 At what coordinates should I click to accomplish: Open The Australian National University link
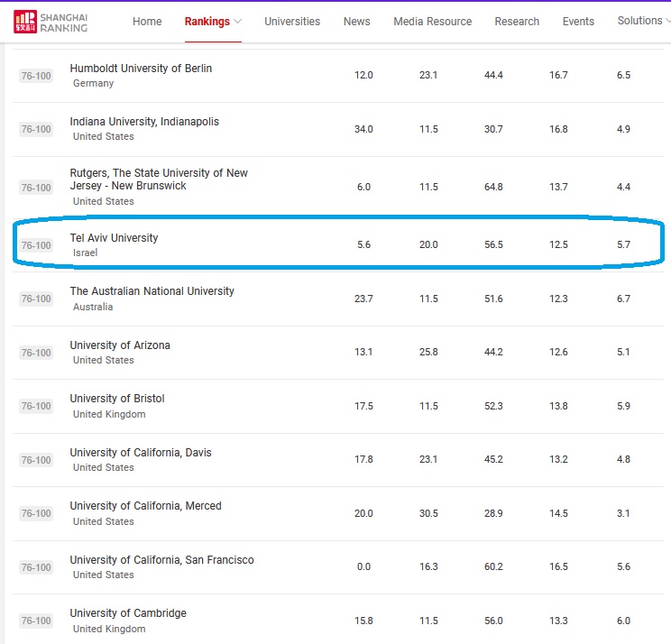coord(152,291)
